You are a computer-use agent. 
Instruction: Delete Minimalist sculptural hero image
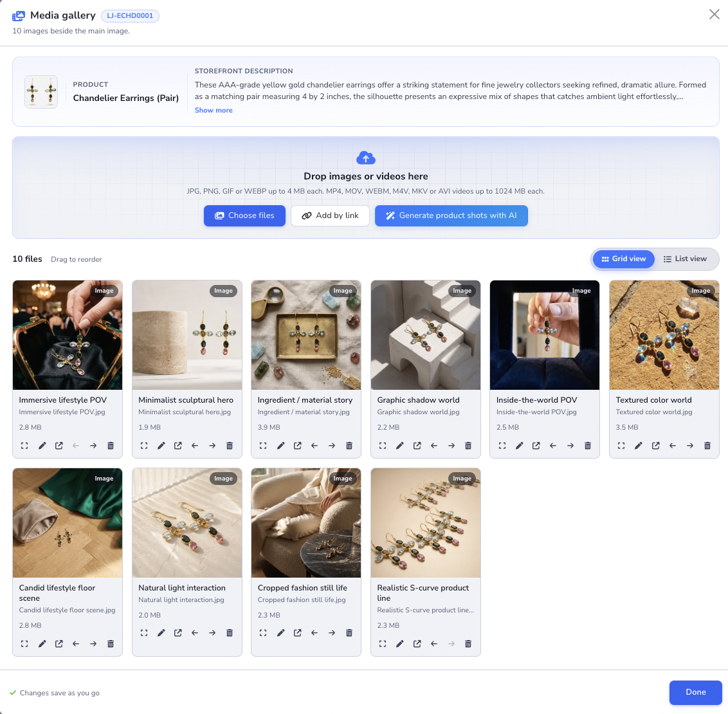point(230,446)
